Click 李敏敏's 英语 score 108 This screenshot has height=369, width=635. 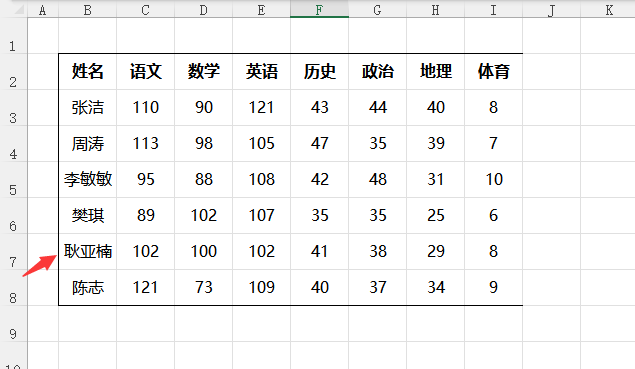pos(261,179)
